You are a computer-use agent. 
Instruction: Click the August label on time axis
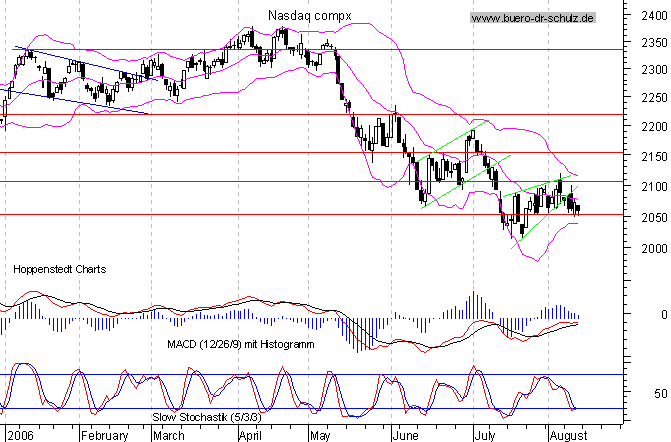[x=568, y=436]
